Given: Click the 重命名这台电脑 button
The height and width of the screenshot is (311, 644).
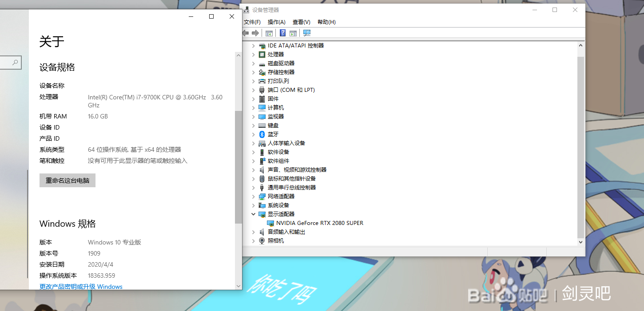Looking at the screenshot, I should click(x=68, y=181).
